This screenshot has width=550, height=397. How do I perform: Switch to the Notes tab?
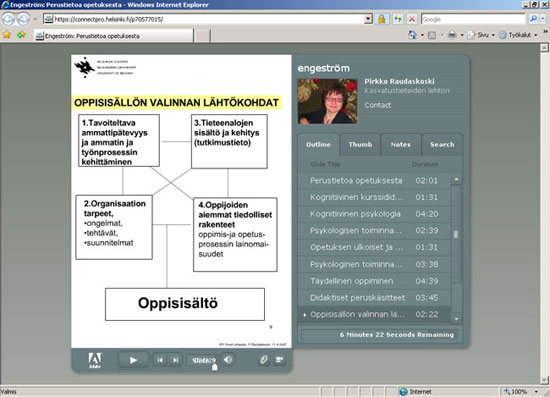[x=401, y=144]
